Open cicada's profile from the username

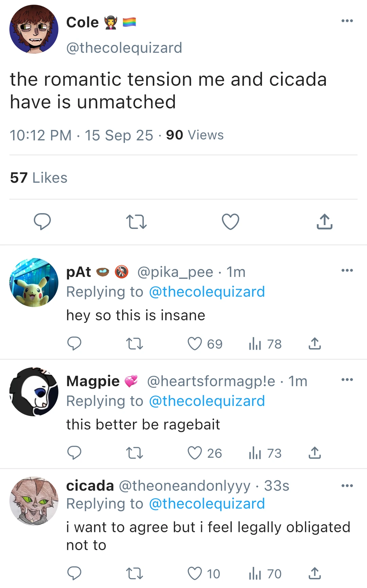click(x=90, y=486)
